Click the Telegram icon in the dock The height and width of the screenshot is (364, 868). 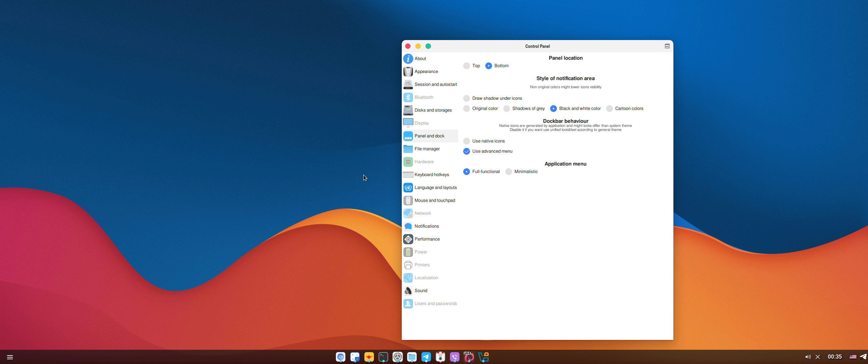pos(426,357)
